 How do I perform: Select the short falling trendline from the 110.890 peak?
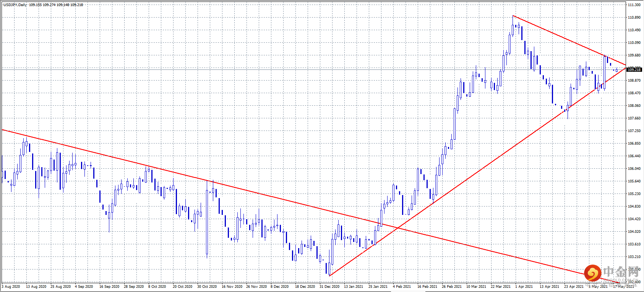tap(569, 40)
